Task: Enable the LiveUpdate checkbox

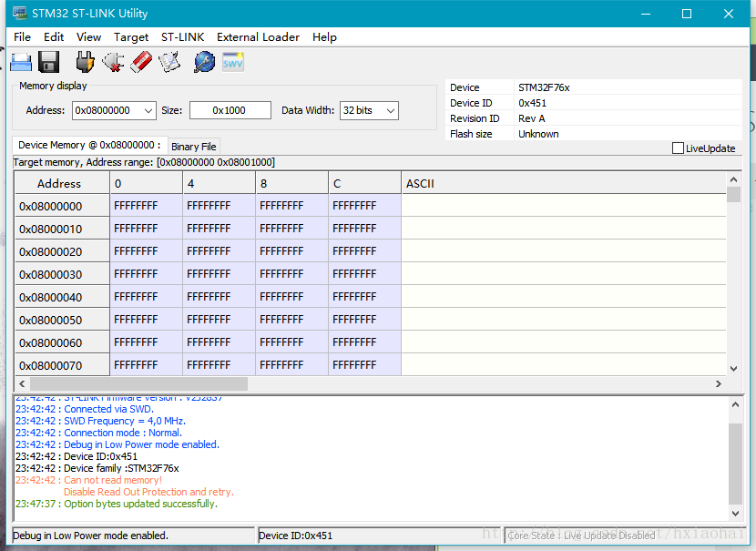Action: point(678,148)
